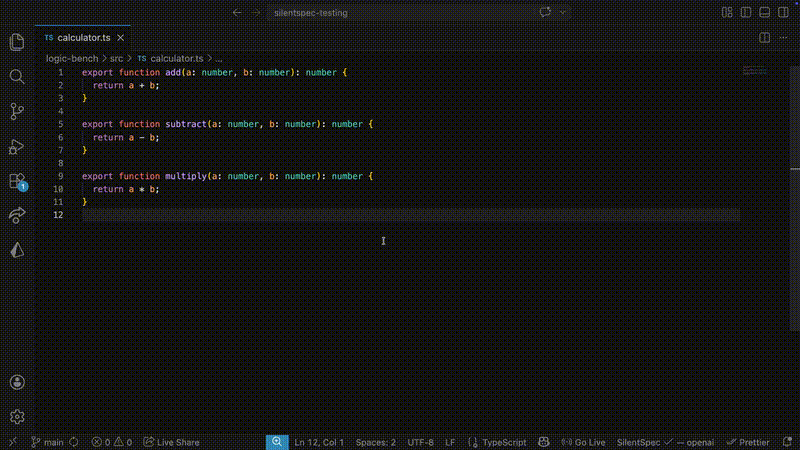This screenshot has width=800, height=450.
Task: Click the highlighted zoom magnifier status item
Action: coord(277,442)
